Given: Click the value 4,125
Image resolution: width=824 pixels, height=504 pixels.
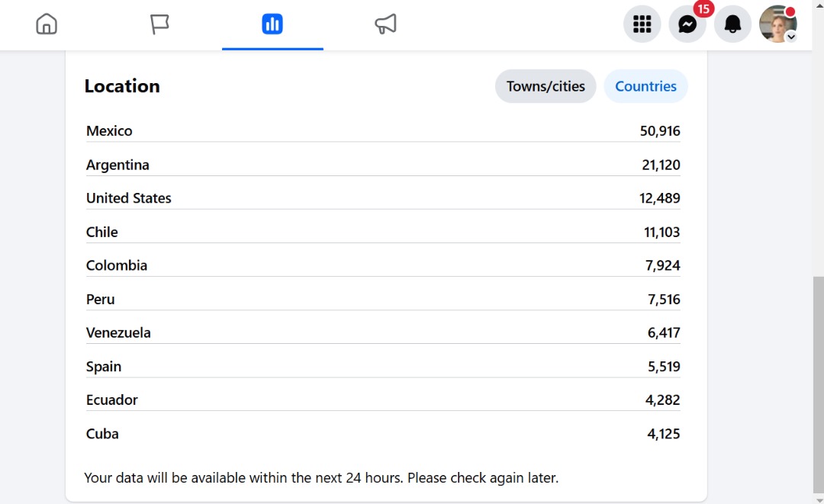Looking at the screenshot, I should coord(663,434).
